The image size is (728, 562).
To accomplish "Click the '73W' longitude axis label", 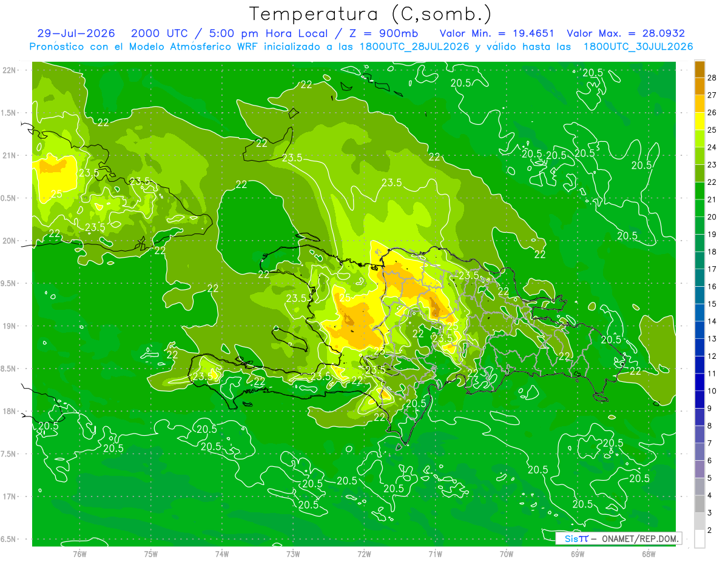I will pos(293,554).
